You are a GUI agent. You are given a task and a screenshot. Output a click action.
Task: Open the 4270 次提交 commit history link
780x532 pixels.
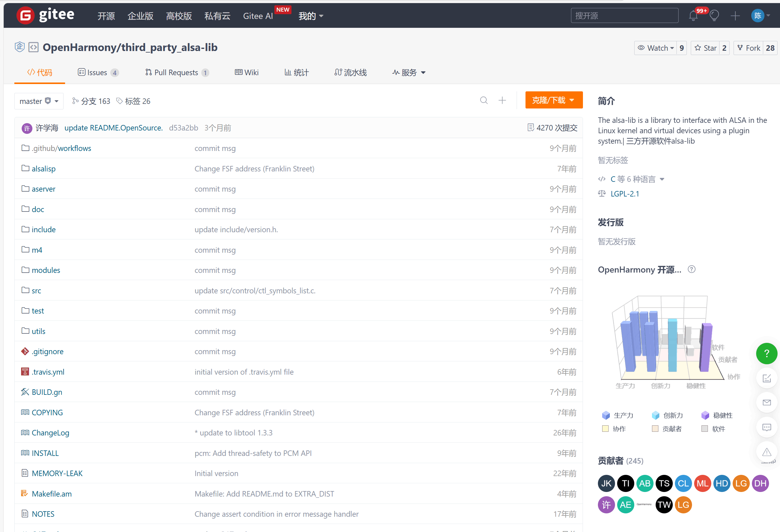click(552, 127)
